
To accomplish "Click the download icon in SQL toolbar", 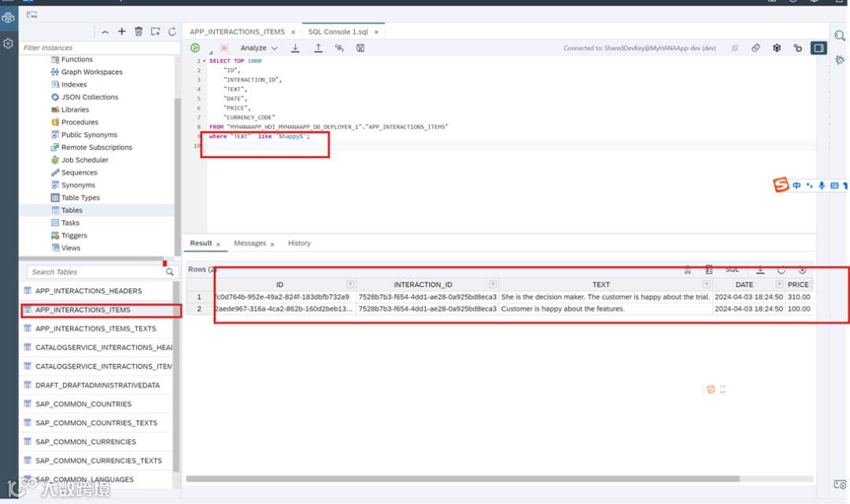I will (295, 48).
